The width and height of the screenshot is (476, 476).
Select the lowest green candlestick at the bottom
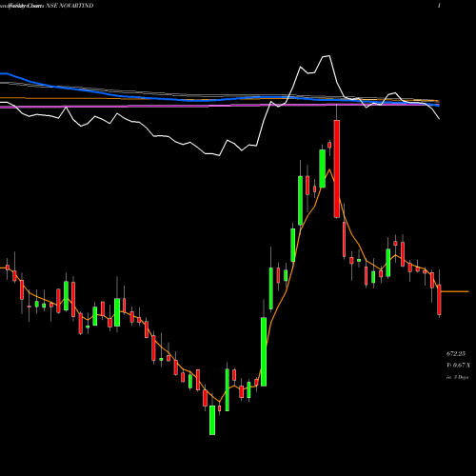(212, 420)
